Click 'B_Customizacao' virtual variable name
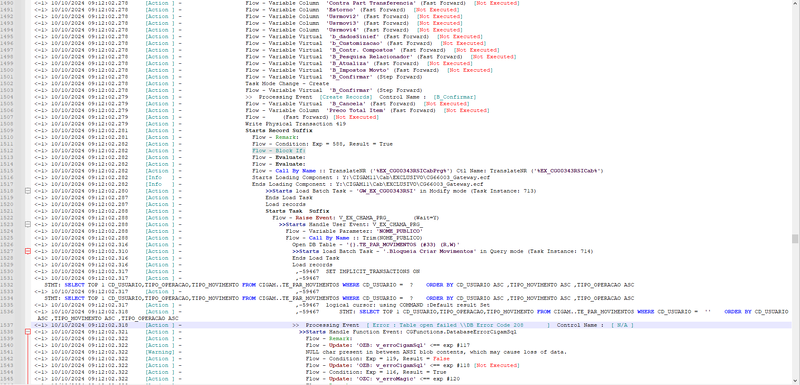The image size is (800, 385). pyautogui.click(x=356, y=43)
